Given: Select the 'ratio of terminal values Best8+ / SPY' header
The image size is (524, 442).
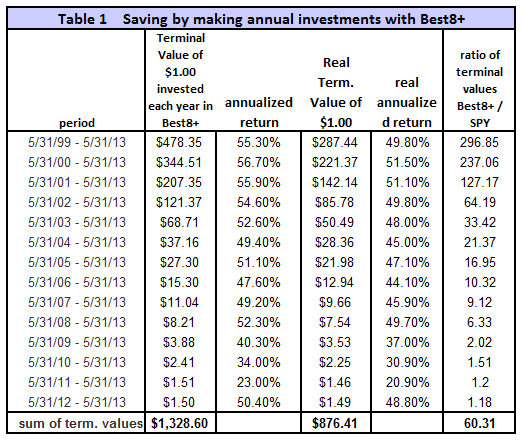Looking at the screenshot, I should tap(480, 89).
